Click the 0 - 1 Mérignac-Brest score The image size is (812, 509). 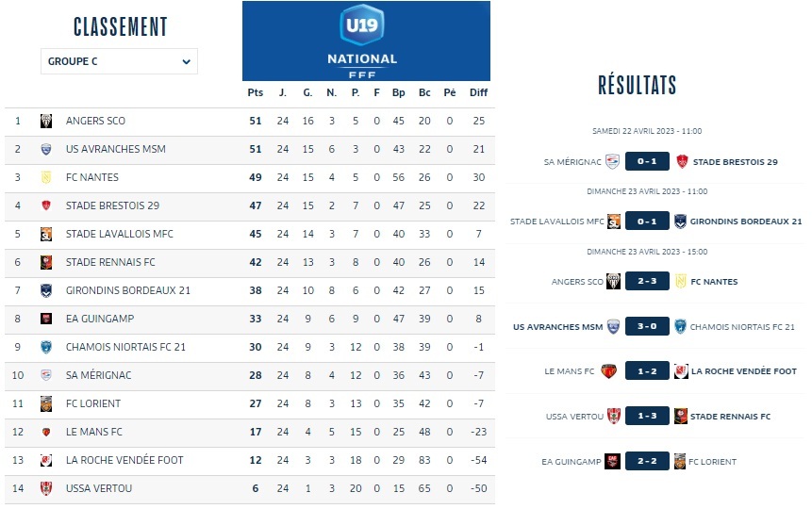(646, 162)
